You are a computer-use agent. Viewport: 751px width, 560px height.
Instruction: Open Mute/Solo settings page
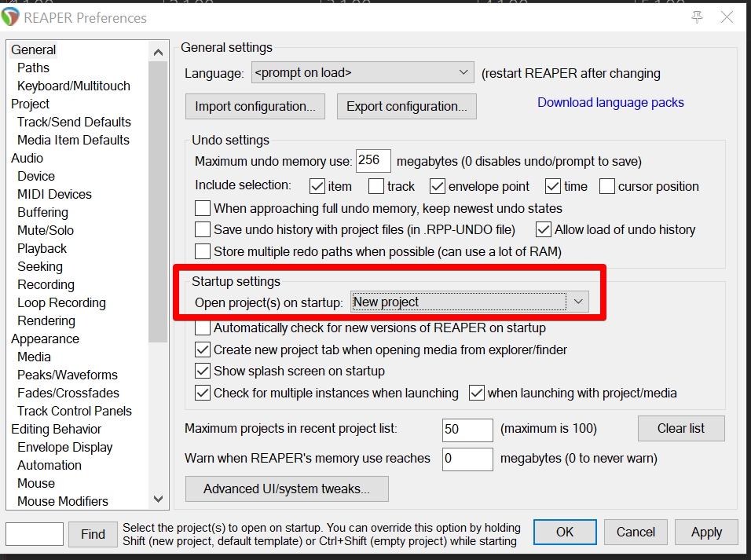coord(46,230)
